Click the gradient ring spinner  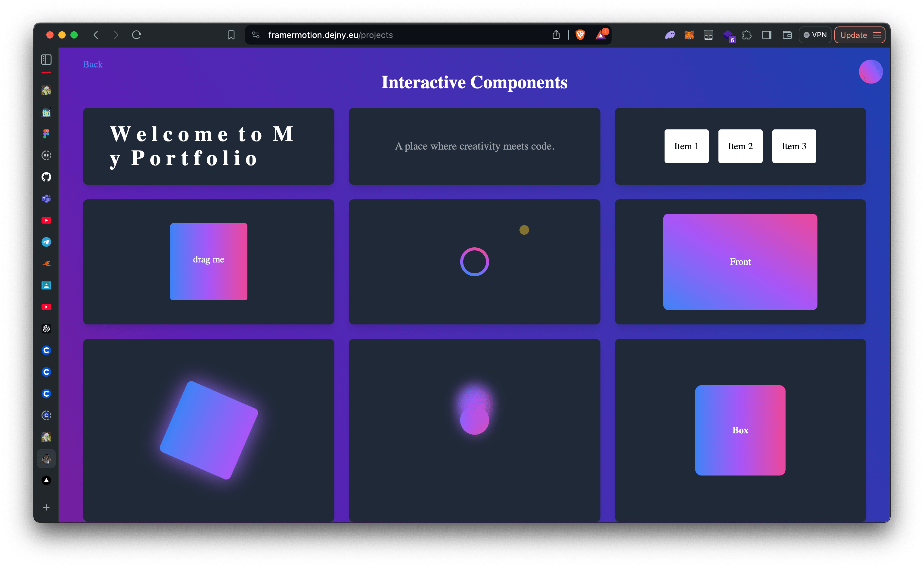click(474, 262)
